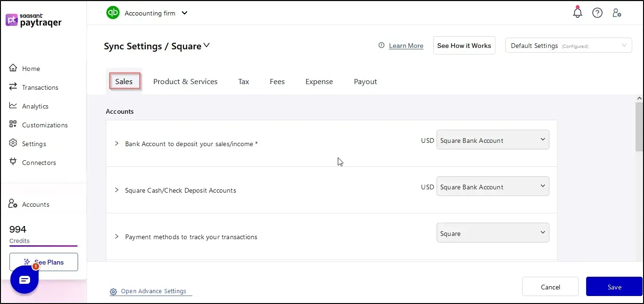Click the Saasant PayTraqer logo
Screen dimensions: 644x304
(x=33, y=20)
